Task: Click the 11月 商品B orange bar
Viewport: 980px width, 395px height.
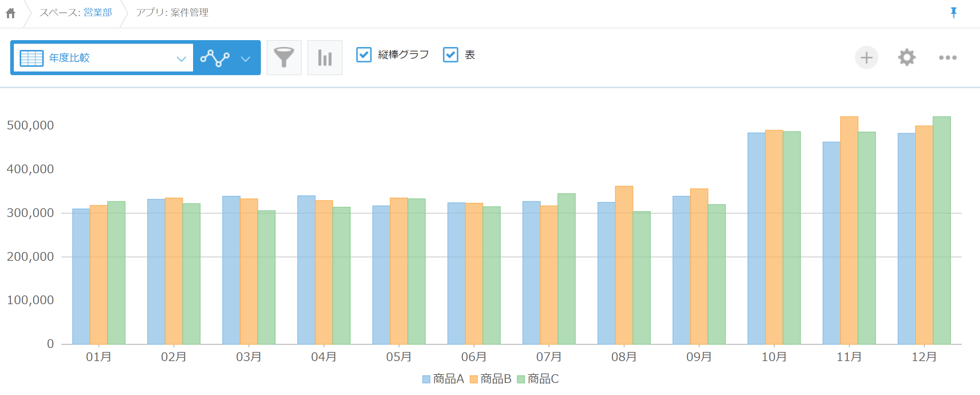Action: click(849, 231)
